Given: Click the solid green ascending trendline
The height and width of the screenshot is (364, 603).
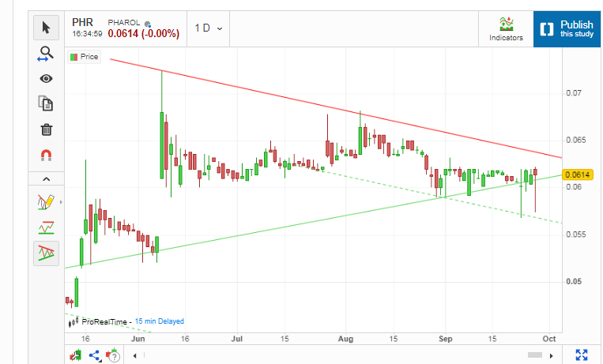Looking at the screenshot, I should 314,222.
